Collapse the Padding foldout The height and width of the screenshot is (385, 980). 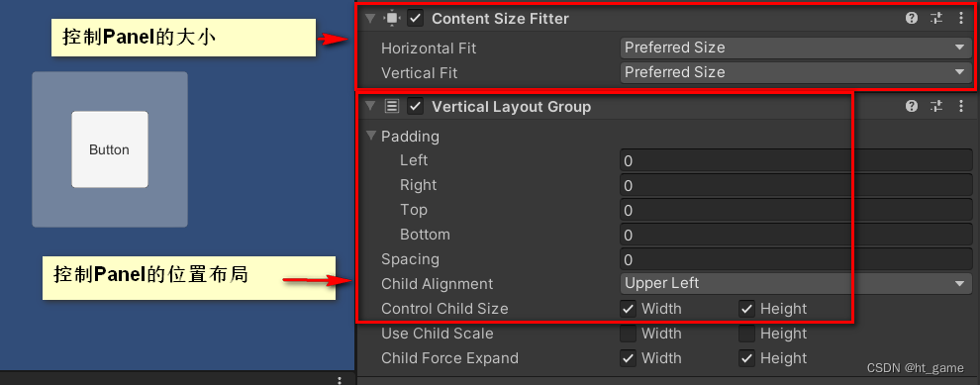click(x=372, y=135)
